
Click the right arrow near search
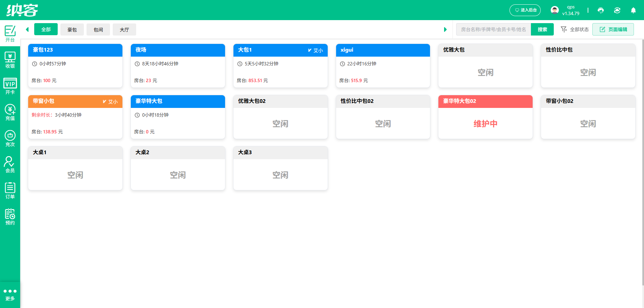coord(445,29)
